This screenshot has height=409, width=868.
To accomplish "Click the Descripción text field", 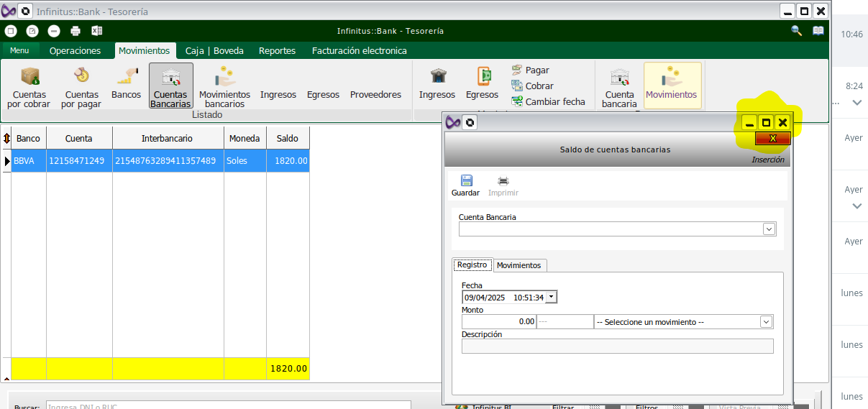I will point(617,346).
